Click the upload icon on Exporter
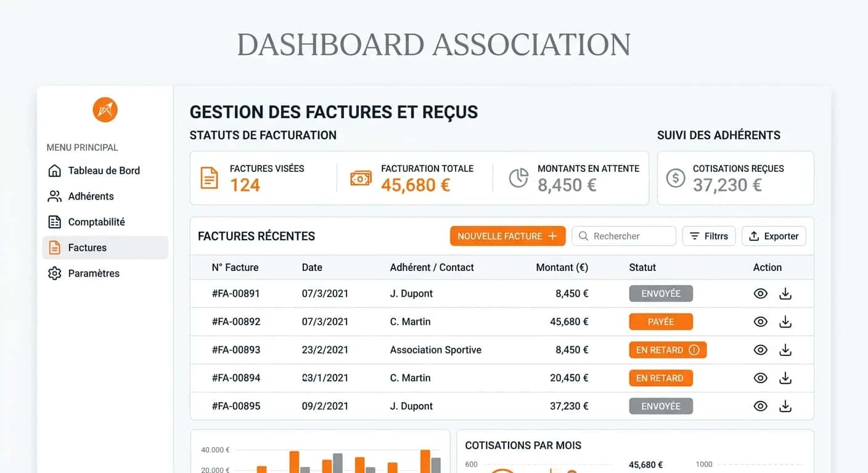This screenshot has height=473, width=868. pos(754,236)
